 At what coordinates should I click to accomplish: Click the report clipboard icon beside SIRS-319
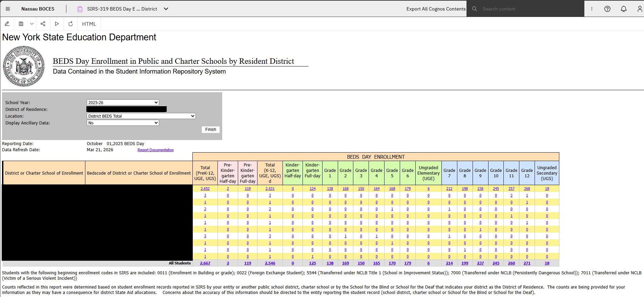pyautogui.click(x=80, y=9)
